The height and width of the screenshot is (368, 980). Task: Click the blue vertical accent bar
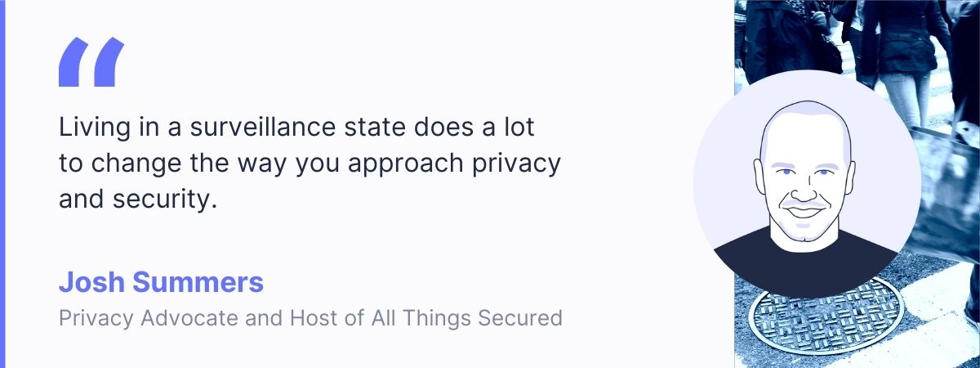[2, 184]
